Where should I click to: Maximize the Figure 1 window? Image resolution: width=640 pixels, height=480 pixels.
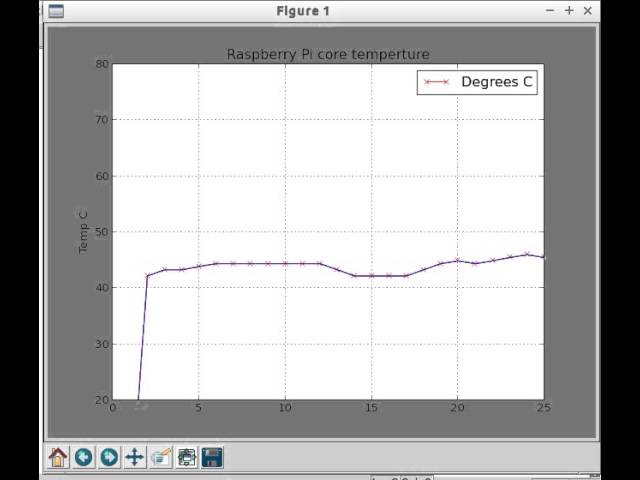569,11
